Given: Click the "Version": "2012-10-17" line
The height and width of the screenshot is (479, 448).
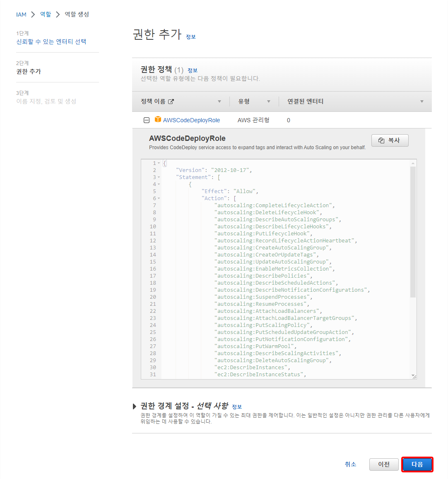Looking at the screenshot, I should pyautogui.click(x=214, y=170).
